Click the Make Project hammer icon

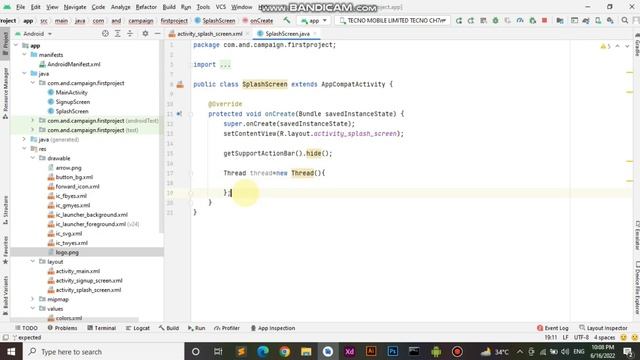point(287,20)
